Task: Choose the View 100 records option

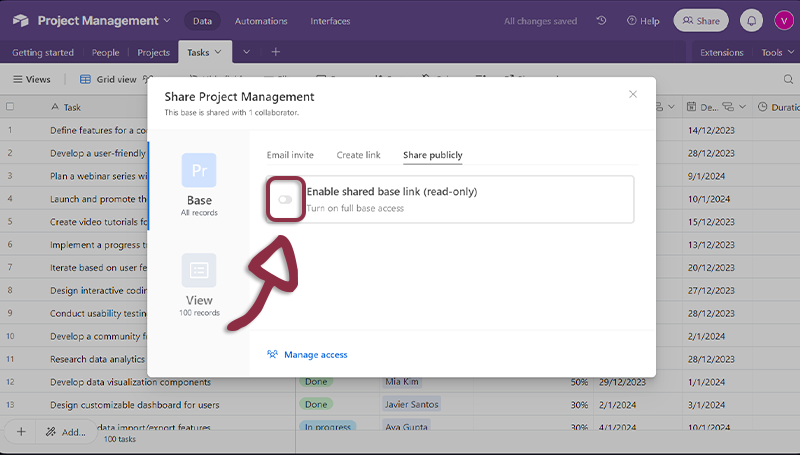Action: click(x=199, y=285)
